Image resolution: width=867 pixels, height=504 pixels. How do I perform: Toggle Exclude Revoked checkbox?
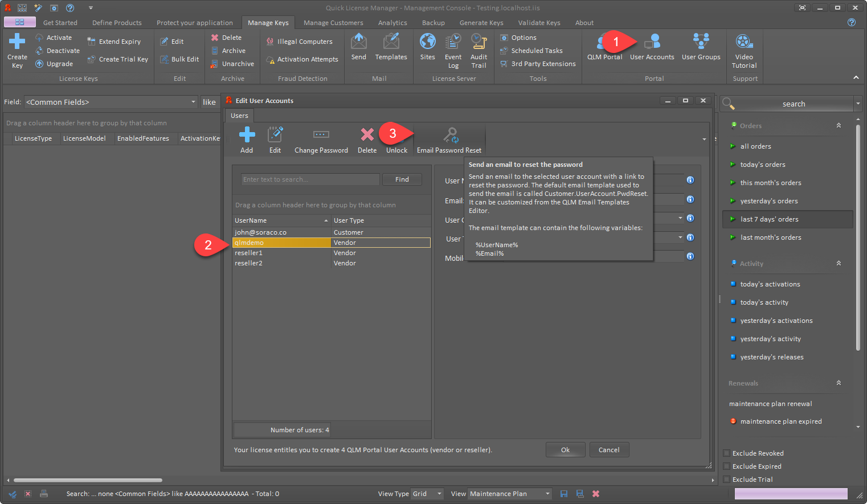point(727,453)
